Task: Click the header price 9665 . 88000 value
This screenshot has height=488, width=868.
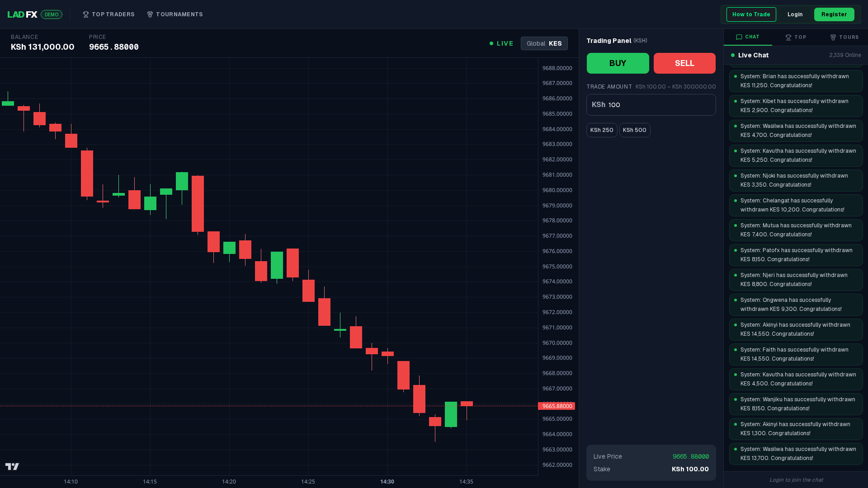Action: pyautogui.click(x=114, y=47)
